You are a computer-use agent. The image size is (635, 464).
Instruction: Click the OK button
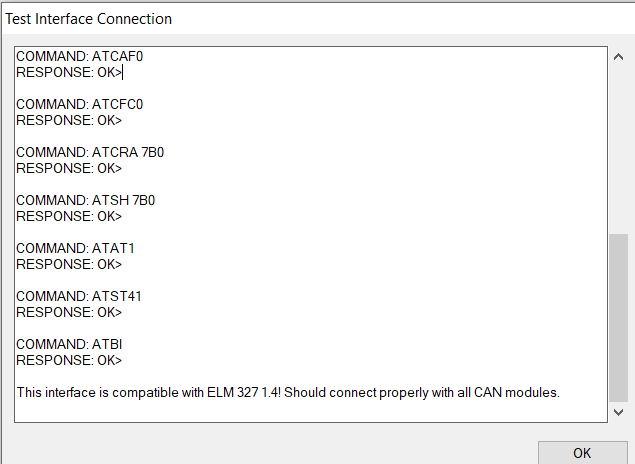pos(582,453)
